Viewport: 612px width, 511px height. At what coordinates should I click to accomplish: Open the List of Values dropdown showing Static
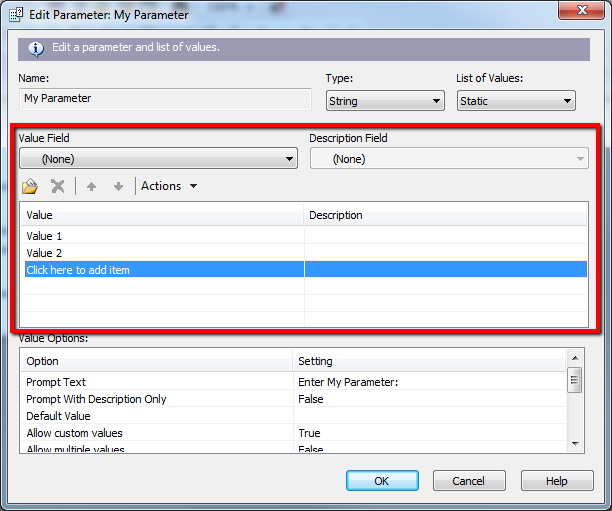[x=516, y=101]
